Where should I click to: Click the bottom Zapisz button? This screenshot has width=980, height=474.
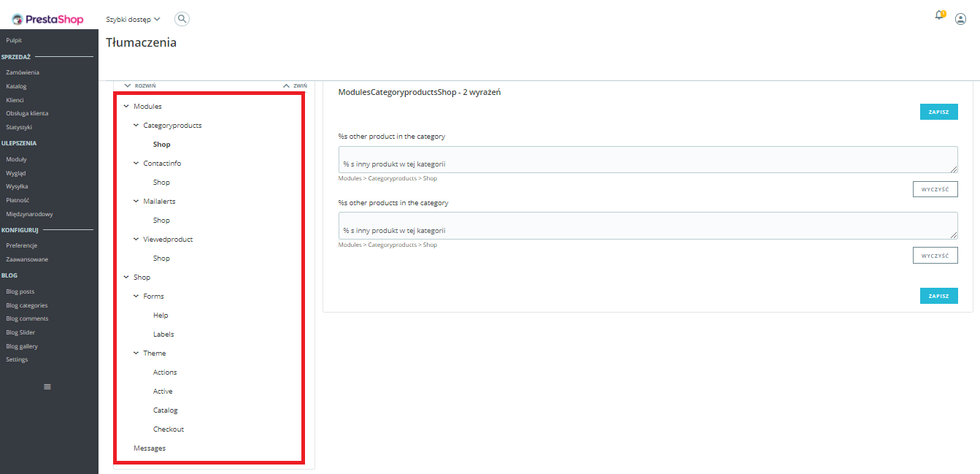(x=938, y=296)
